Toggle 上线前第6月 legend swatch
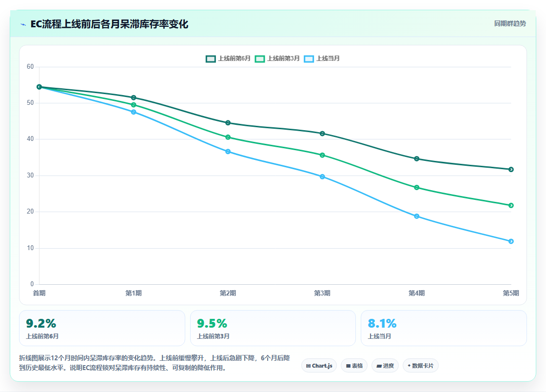This screenshot has width=546, height=392. pos(211,59)
